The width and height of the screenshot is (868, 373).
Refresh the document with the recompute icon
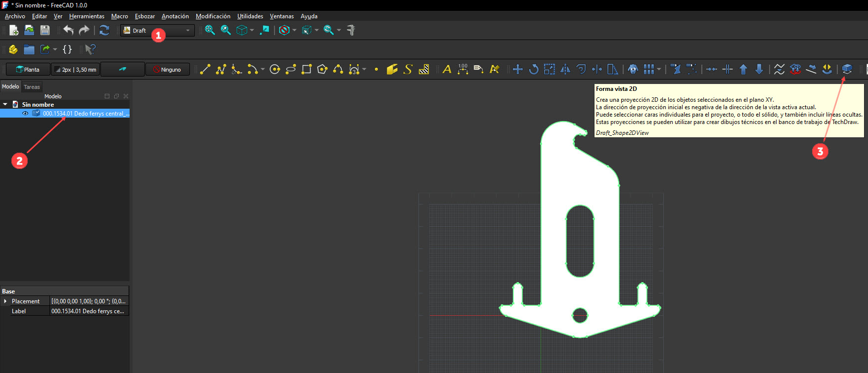pos(104,30)
